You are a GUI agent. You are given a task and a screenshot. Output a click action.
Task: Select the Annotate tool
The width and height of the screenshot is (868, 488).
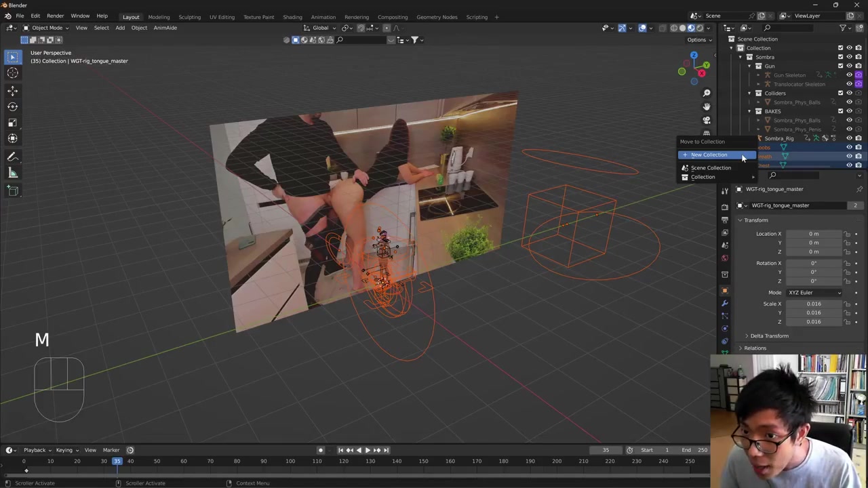pos(12,157)
